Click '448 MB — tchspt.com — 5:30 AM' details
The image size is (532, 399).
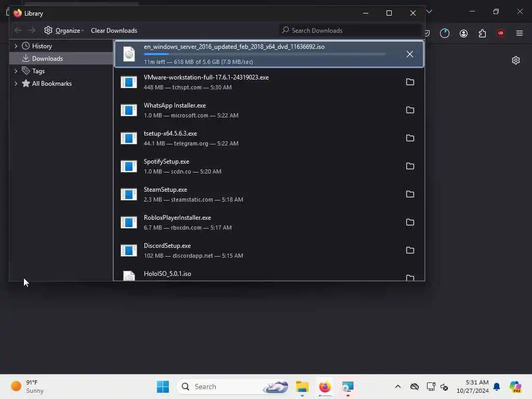pos(188,87)
